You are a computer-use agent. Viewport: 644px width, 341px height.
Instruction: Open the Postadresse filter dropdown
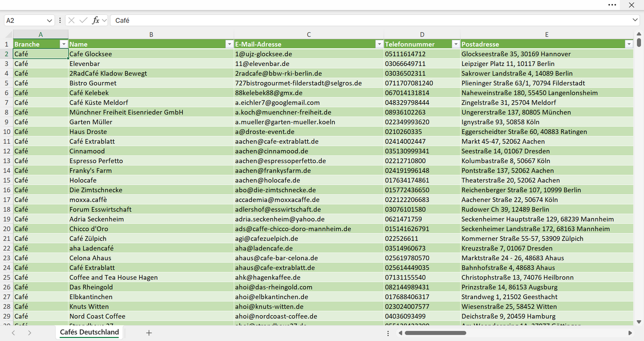click(629, 44)
